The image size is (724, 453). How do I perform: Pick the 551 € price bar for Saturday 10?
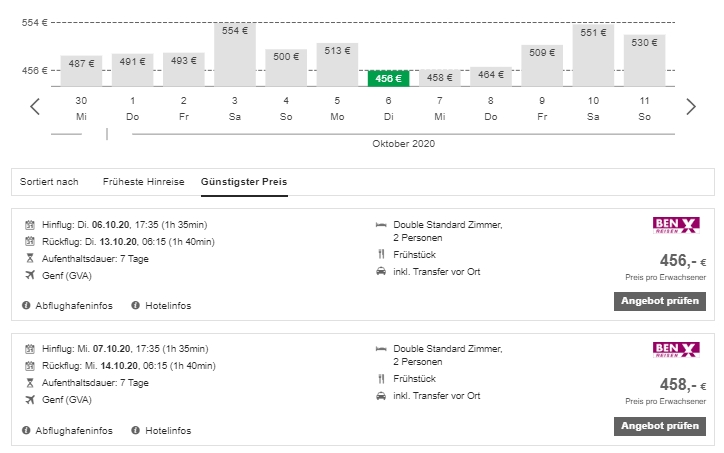pyautogui.click(x=593, y=55)
